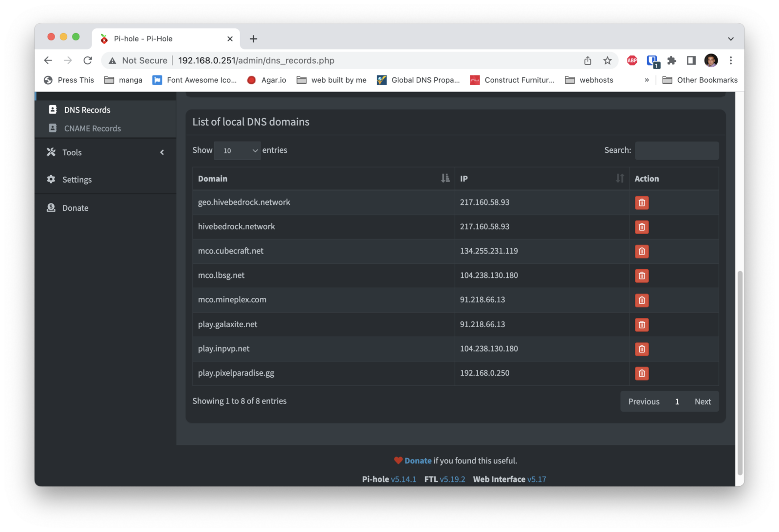The height and width of the screenshot is (532, 779).
Task: Bookmark this page with the star icon
Action: click(x=607, y=60)
